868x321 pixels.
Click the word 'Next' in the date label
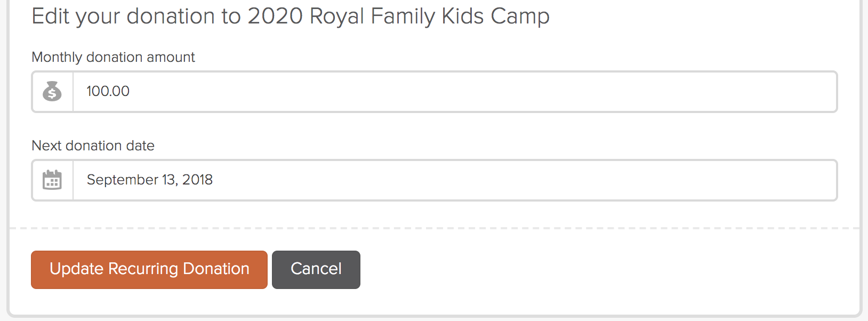(x=47, y=146)
